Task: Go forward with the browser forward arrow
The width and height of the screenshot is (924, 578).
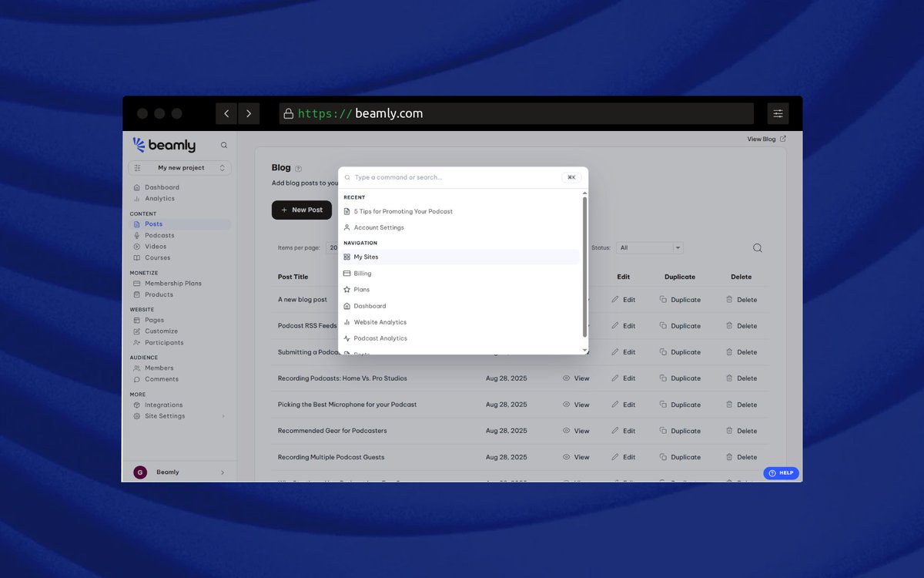Action: pyautogui.click(x=249, y=113)
